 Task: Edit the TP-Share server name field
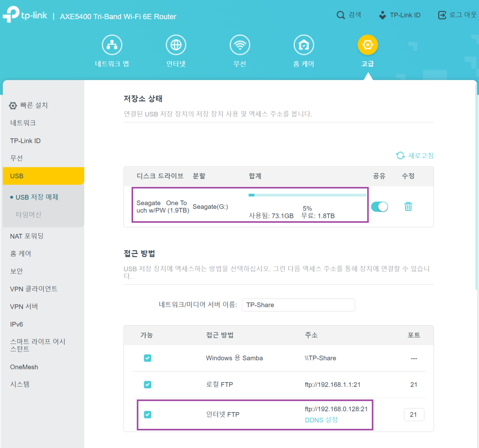coord(298,305)
